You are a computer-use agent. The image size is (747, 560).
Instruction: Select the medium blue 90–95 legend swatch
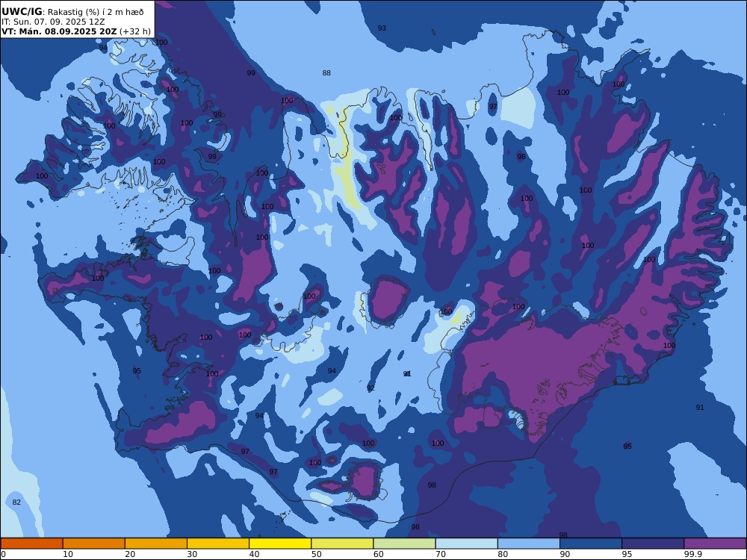coord(591,544)
